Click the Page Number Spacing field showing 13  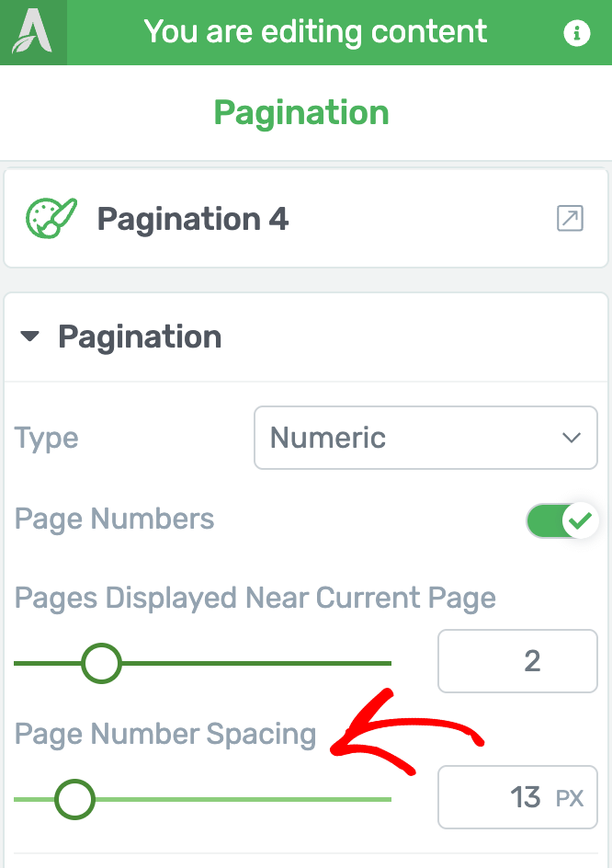(517, 797)
